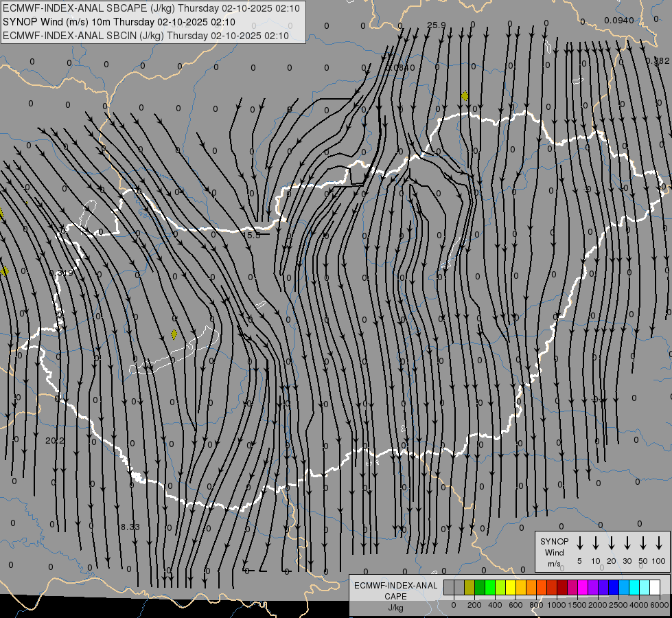Click the wind arrow above the 5 label
The width and height of the screenshot is (672, 618).
tap(579, 543)
